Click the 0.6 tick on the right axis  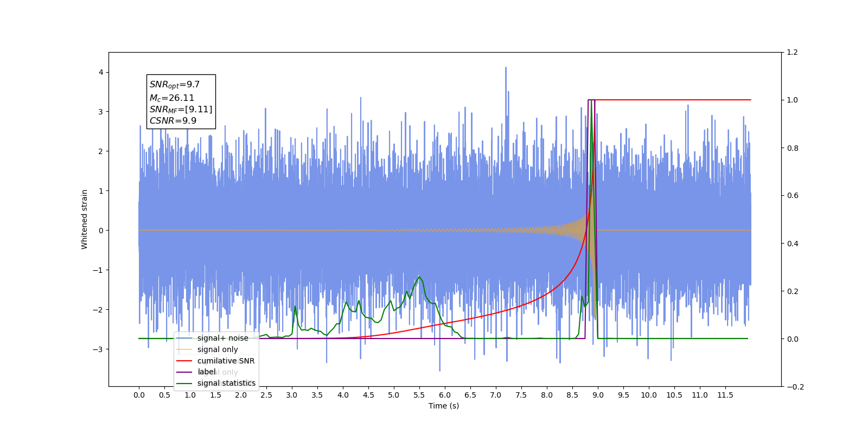(792, 196)
